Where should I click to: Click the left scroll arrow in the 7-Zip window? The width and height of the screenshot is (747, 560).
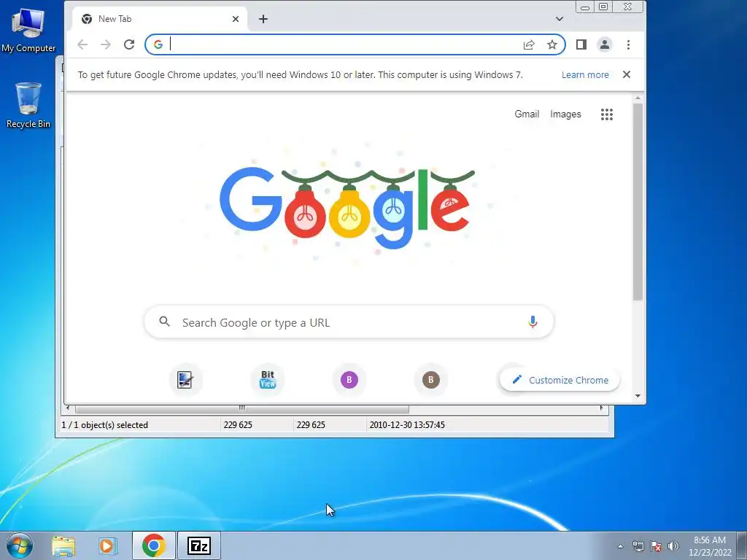pyautogui.click(x=68, y=408)
